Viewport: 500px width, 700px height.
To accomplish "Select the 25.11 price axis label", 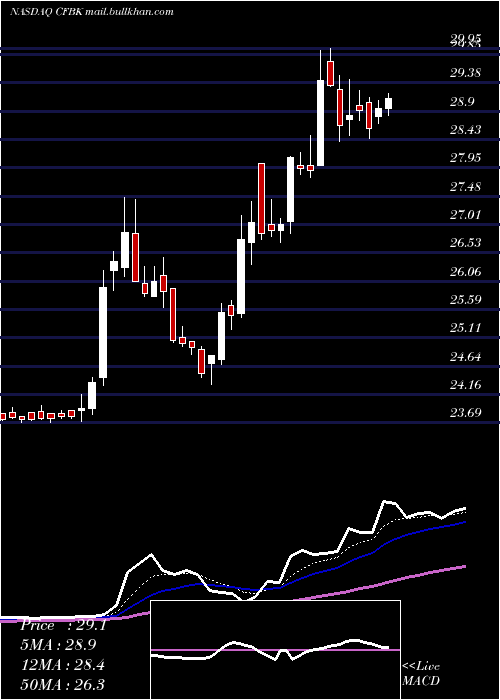I will [x=465, y=328].
